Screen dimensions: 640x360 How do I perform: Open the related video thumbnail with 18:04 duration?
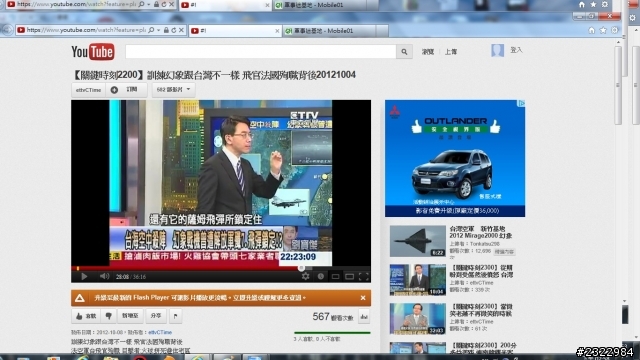pos(418,280)
